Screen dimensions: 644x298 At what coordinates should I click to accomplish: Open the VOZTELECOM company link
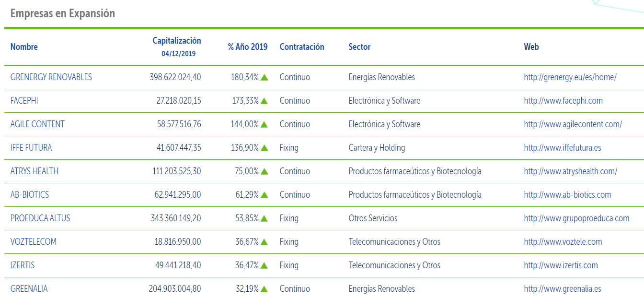point(34,242)
